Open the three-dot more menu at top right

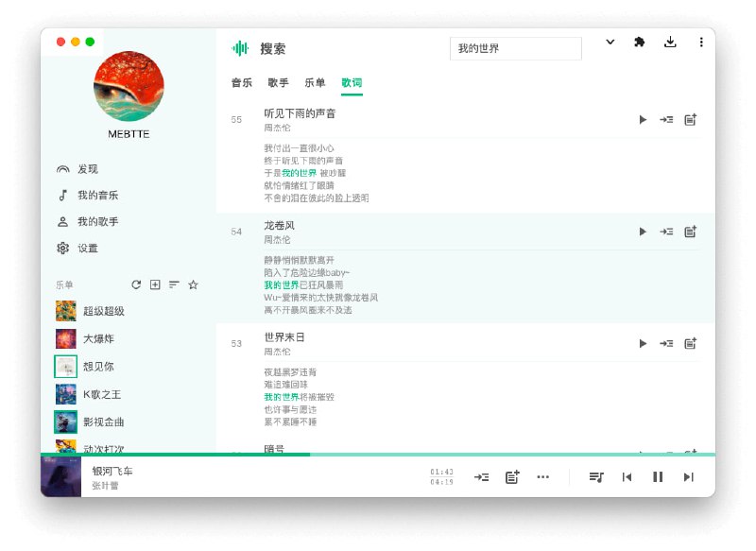[701, 43]
